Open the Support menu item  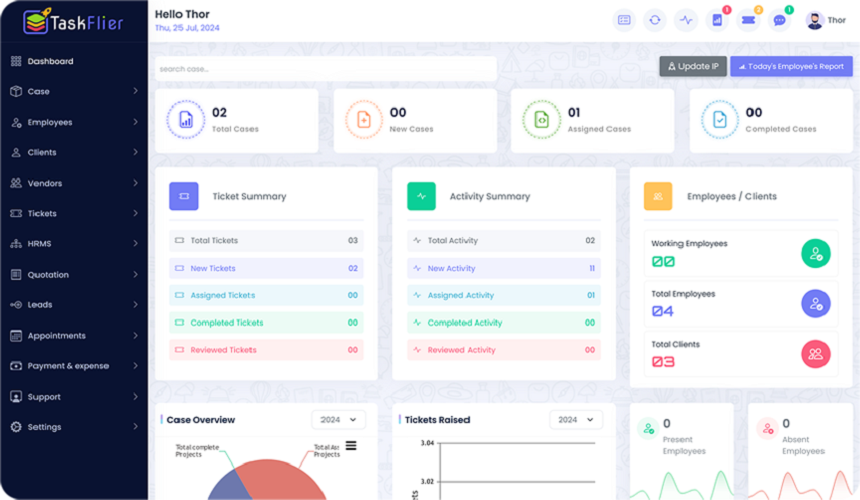(x=74, y=396)
